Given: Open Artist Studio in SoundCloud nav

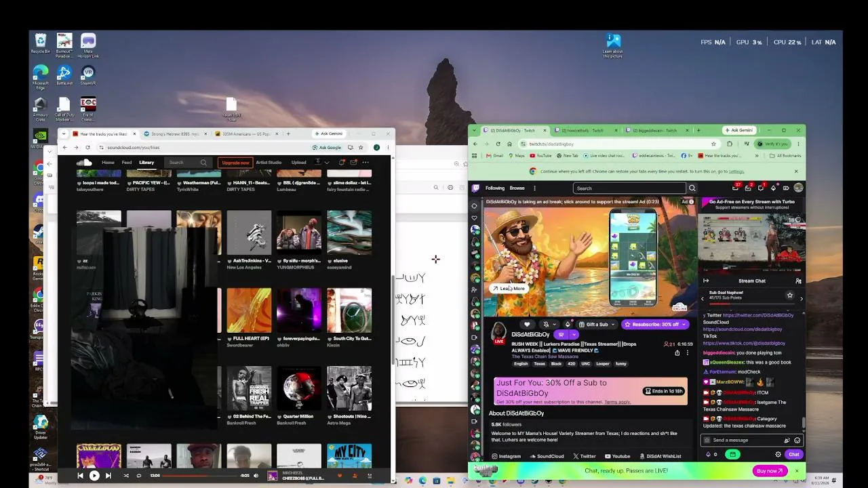Looking at the screenshot, I should click(269, 163).
